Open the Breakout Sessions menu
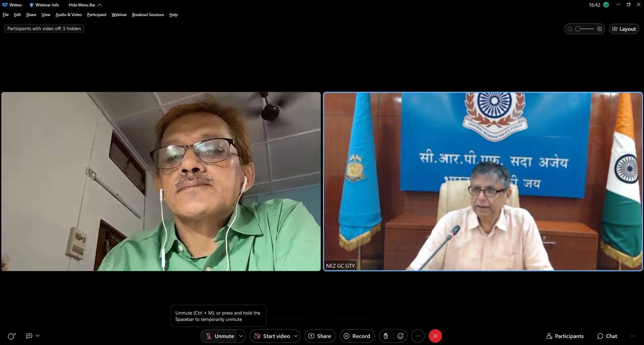This screenshot has width=644, height=345. (148, 15)
